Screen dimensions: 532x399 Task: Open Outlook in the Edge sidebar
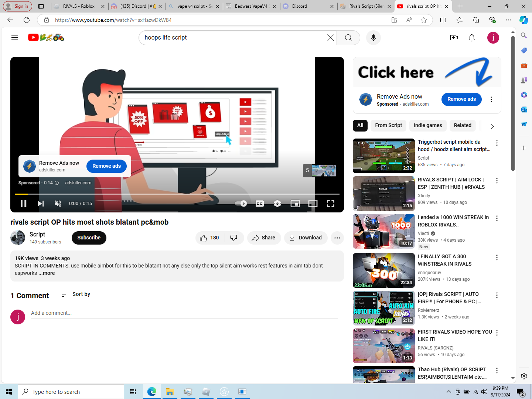[524, 109]
